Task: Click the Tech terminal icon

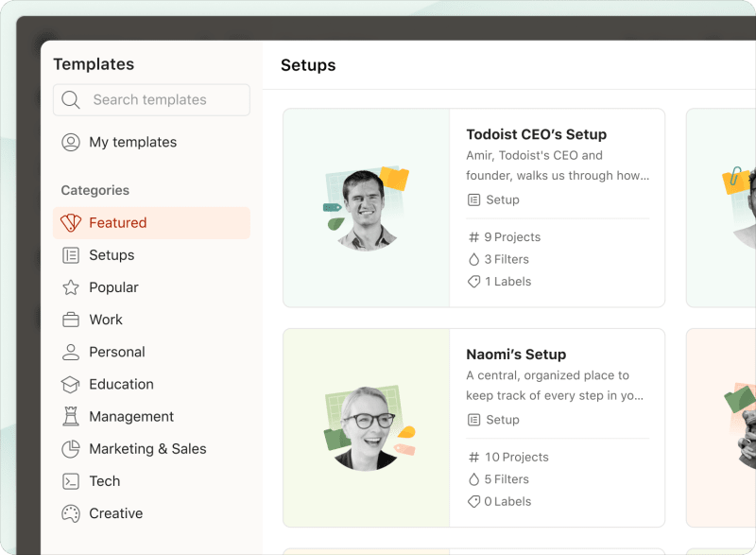Action: point(71,480)
